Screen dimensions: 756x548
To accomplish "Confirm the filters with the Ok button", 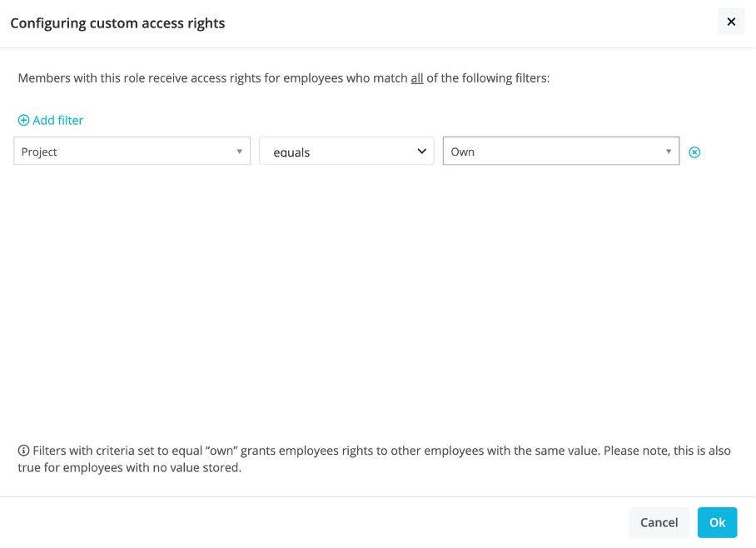I will click(717, 522).
